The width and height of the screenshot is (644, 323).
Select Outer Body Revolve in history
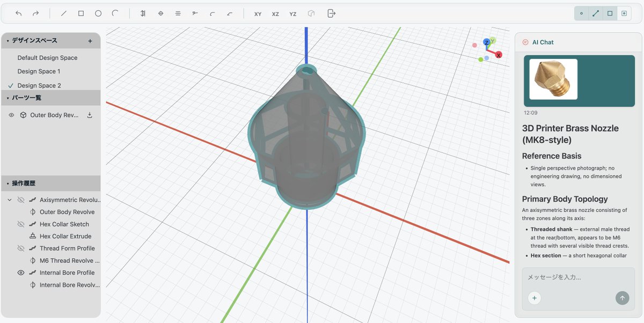67,212
